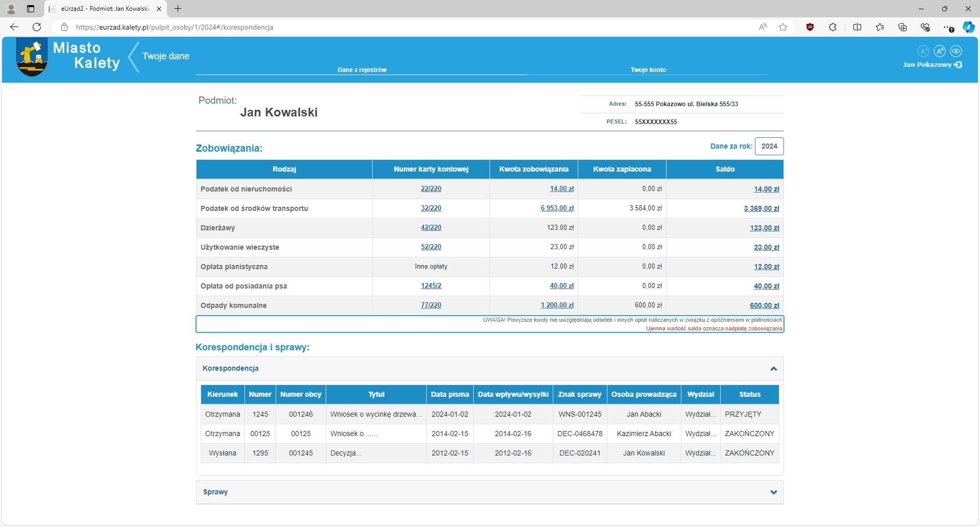Expand the Sprawy panel chevron
Image resolution: width=980 pixels, height=527 pixels.
click(774, 492)
